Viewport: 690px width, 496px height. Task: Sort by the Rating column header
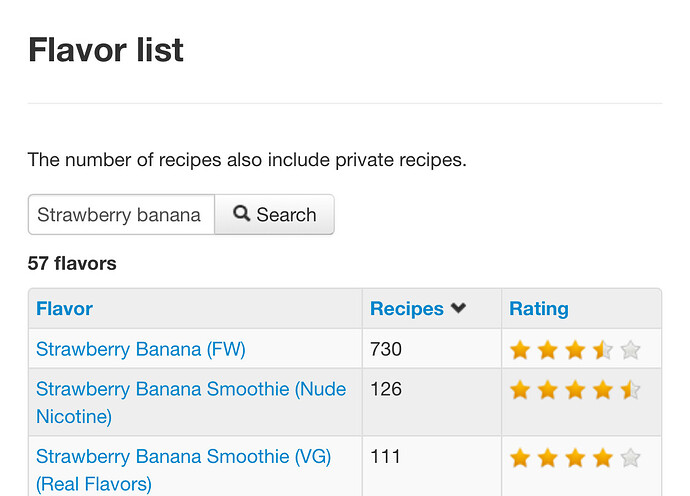pos(539,309)
